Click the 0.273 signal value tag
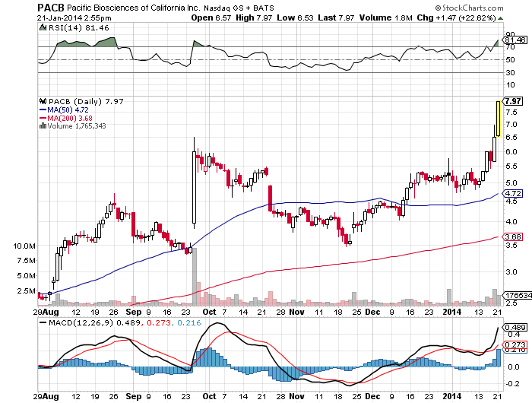This screenshot has height=403, width=532. coord(515,345)
